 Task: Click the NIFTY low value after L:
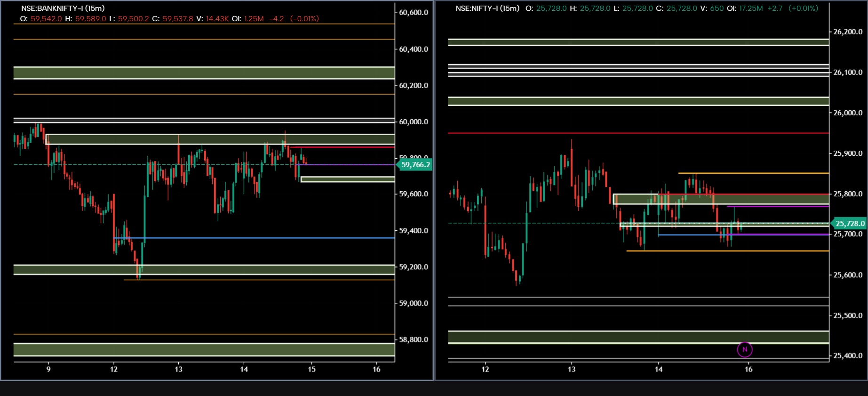(637, 8)
